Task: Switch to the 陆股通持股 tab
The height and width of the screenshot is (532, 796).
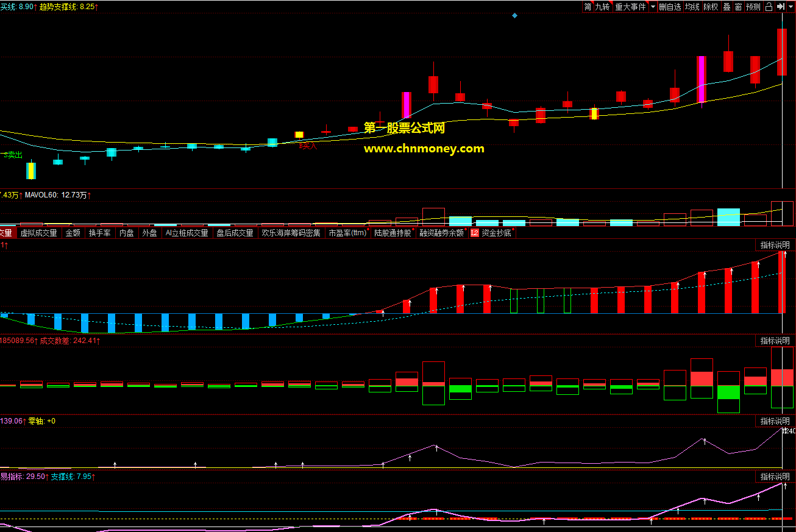Action: (393, 233)
